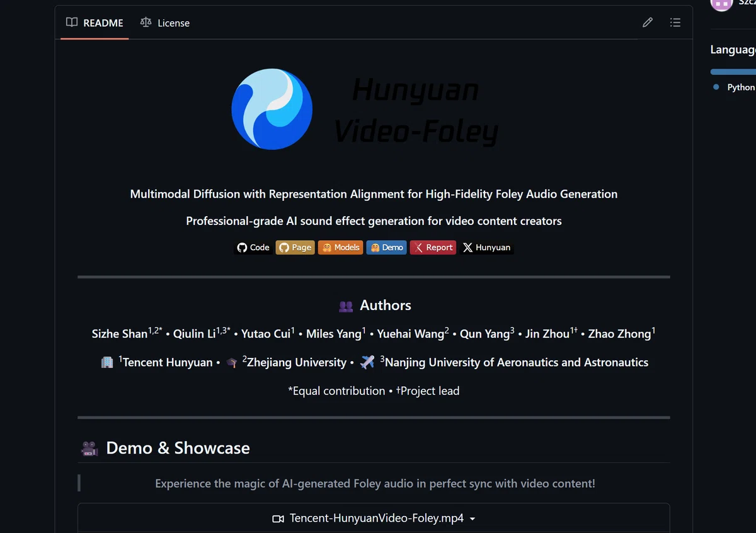Click author name Qun Yang

[484, 334]
